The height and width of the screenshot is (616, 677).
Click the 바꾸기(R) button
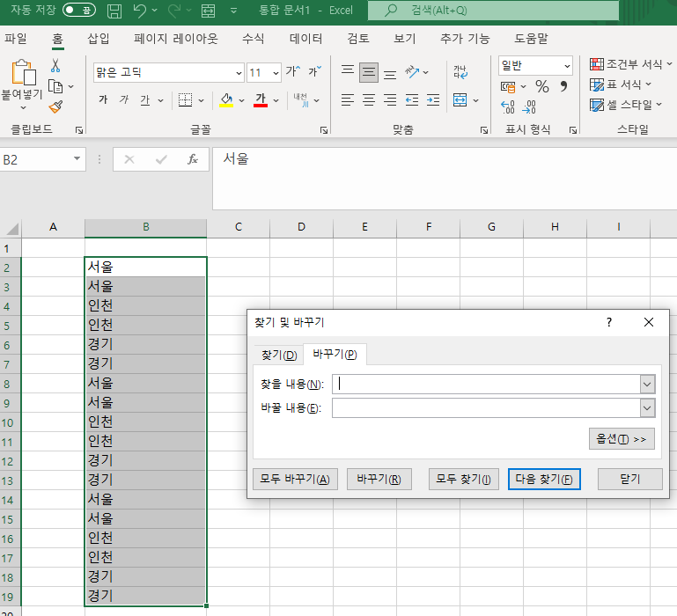pos(379,479)
